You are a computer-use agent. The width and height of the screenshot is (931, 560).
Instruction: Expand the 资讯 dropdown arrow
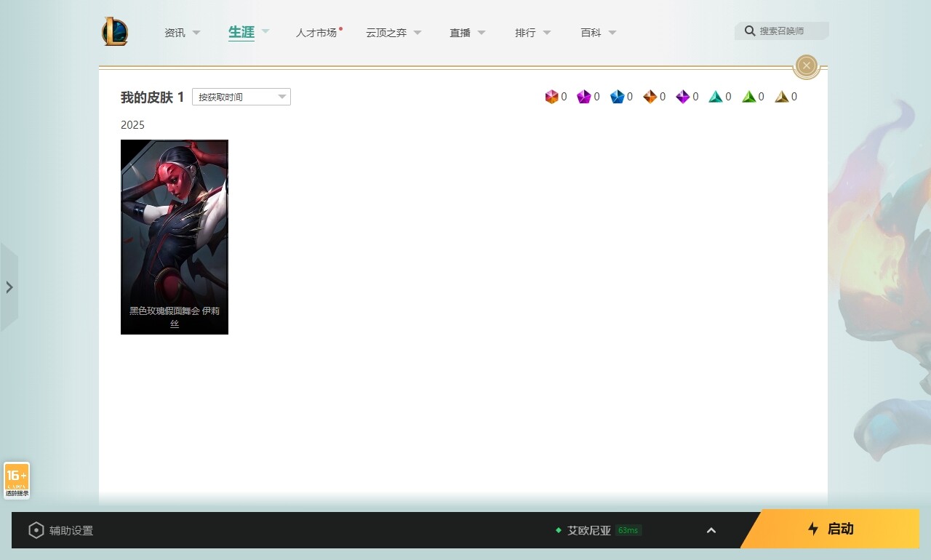pos(196,33)
